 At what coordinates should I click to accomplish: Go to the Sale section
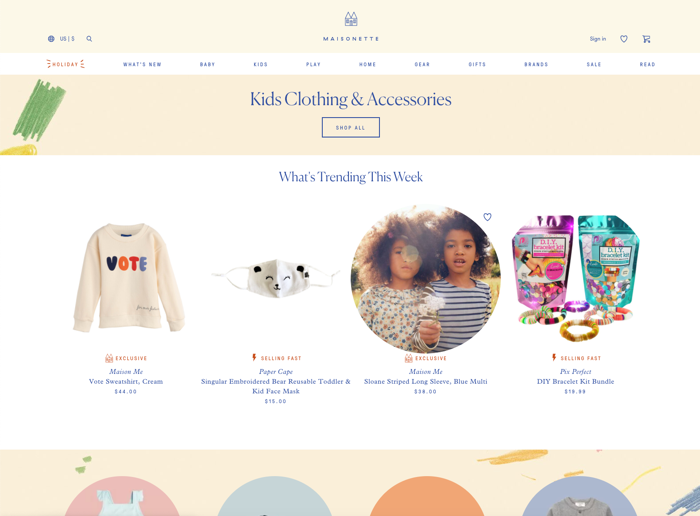594,64
